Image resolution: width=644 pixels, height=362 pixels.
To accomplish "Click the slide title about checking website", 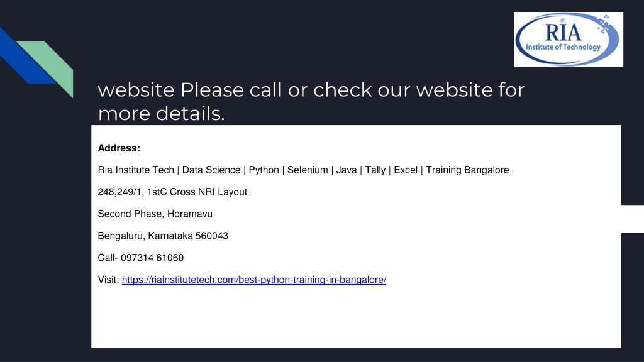I will 311,101.
